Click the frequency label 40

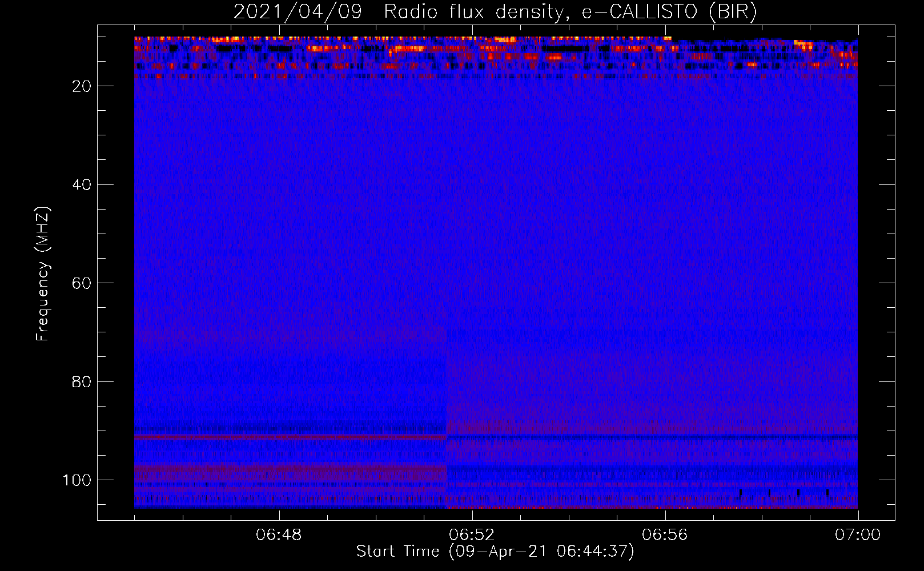pyautogui.click(x=82, y=185)
